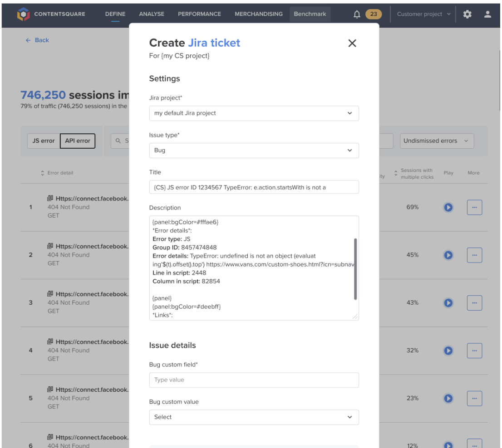Open More options for the 45% row
The width and height of the screenshot is (502, 448).
click(x=474, y=255)
